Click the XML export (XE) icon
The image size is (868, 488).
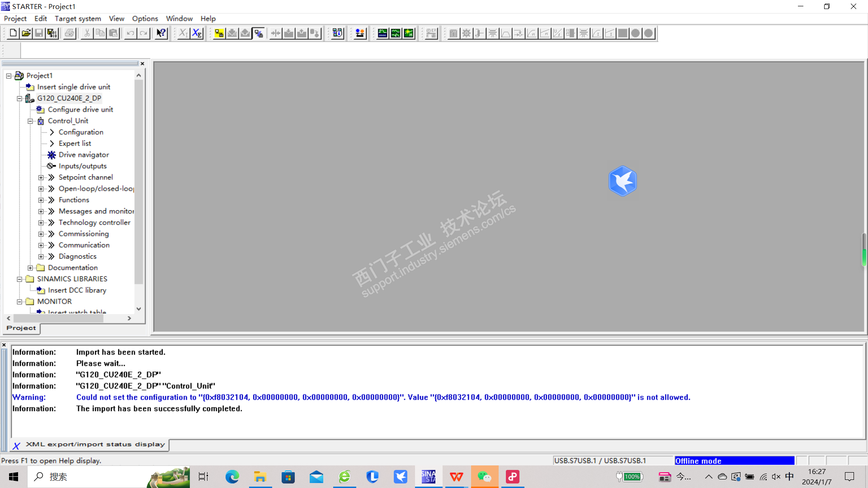click(197, 33)
